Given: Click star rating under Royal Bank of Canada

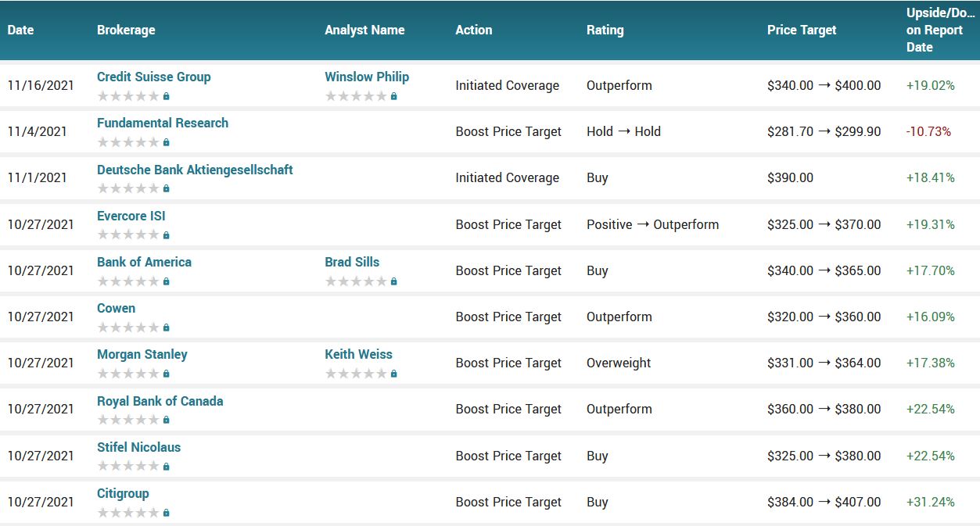Looking at the screenshot, I should click(127, 420).
